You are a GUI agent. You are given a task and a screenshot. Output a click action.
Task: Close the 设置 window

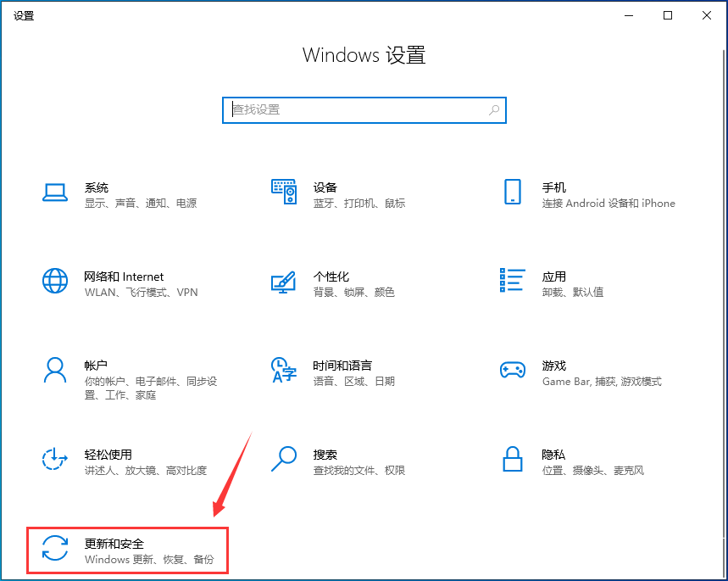tap(707, 15)
